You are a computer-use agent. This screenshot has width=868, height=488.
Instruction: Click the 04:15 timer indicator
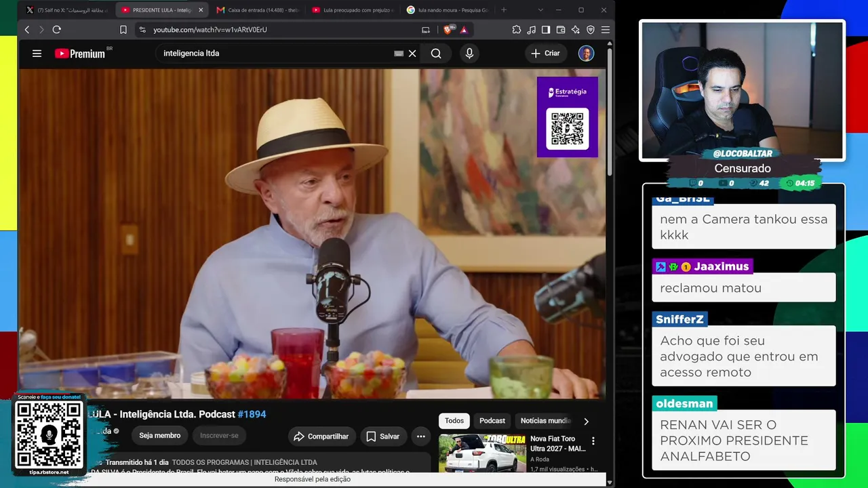tap(801, 183)
